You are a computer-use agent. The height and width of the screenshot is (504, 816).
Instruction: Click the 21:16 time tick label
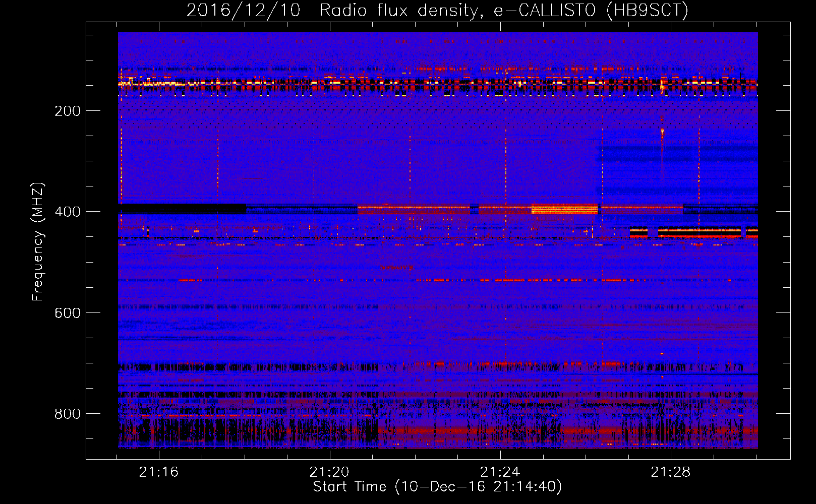point(159,472)
